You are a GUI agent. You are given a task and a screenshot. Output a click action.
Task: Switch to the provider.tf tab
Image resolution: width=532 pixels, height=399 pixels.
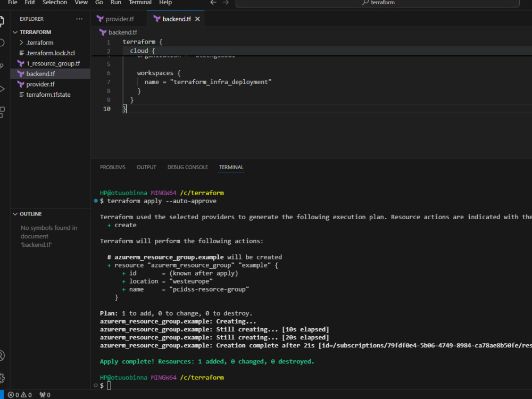pyautogui.click(x=118, y=18)
